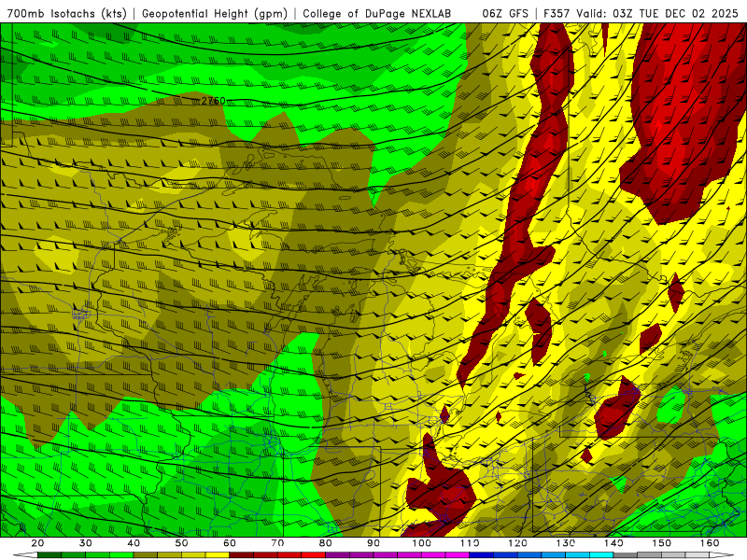Image resolution: width=747 pixels, height=560 pixels.
Task: Click the 'F357' forecast hour text
Action: [x=557, y=13]
